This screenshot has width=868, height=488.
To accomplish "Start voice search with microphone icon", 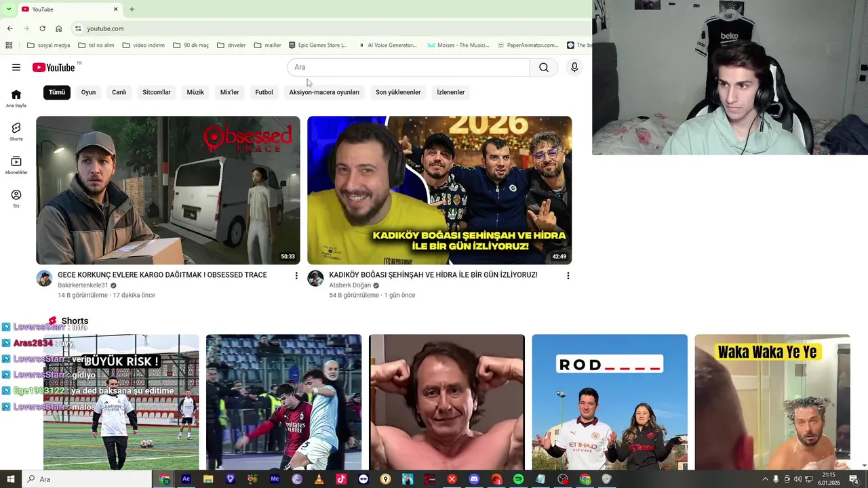I will pos(574,67).
